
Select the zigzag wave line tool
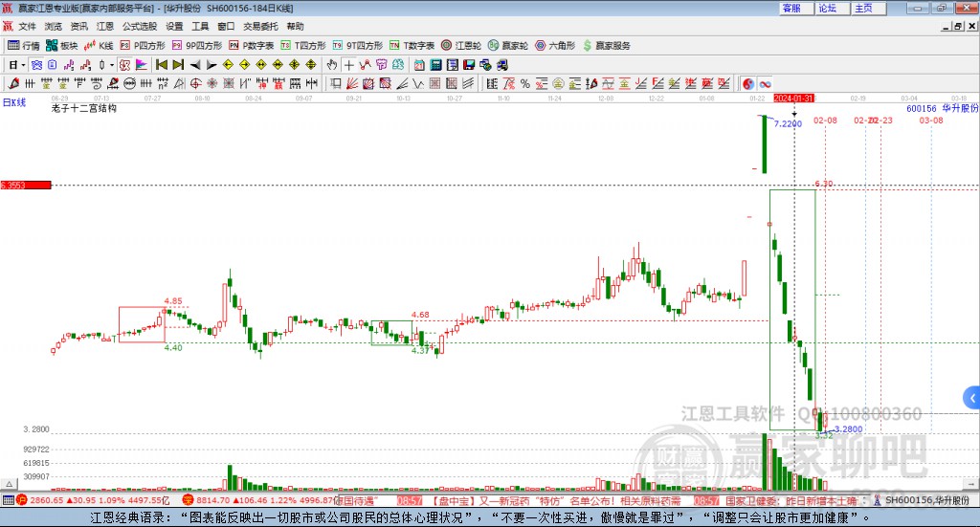click(418, 83)
